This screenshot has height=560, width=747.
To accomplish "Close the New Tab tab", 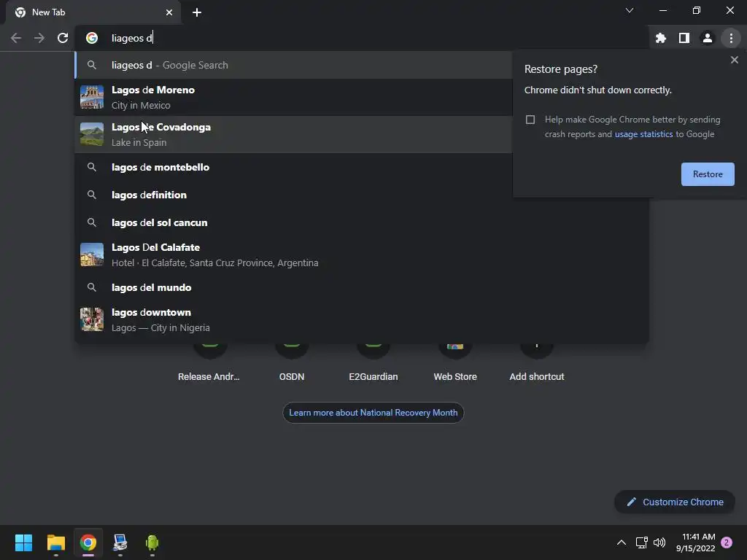I will click(x=169, y=12).
